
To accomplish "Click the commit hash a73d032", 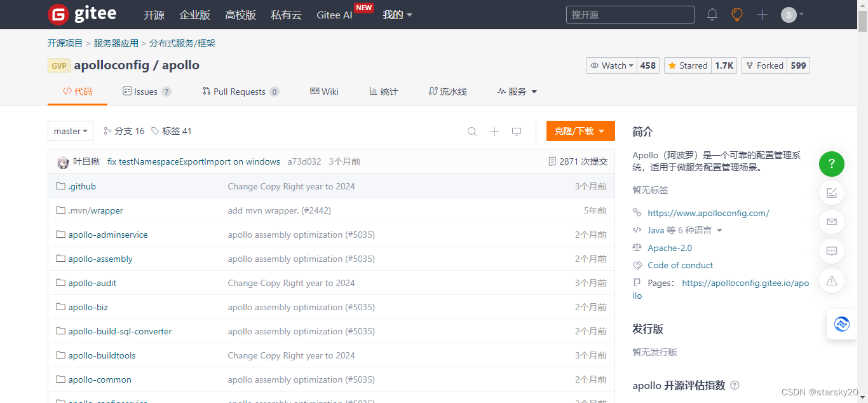I will pyautogui.click(x=304, y=161).
